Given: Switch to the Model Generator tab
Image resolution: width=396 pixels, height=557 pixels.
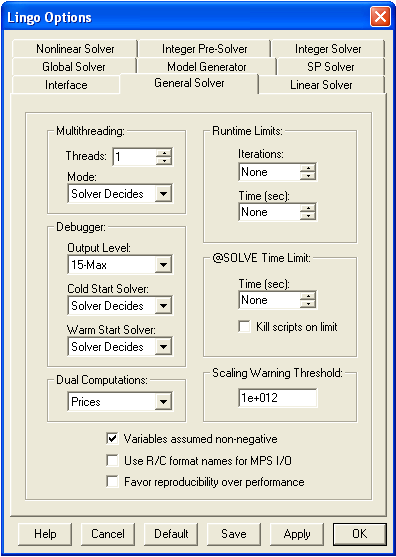Looking at the screenshot, I should coord(206,67).
